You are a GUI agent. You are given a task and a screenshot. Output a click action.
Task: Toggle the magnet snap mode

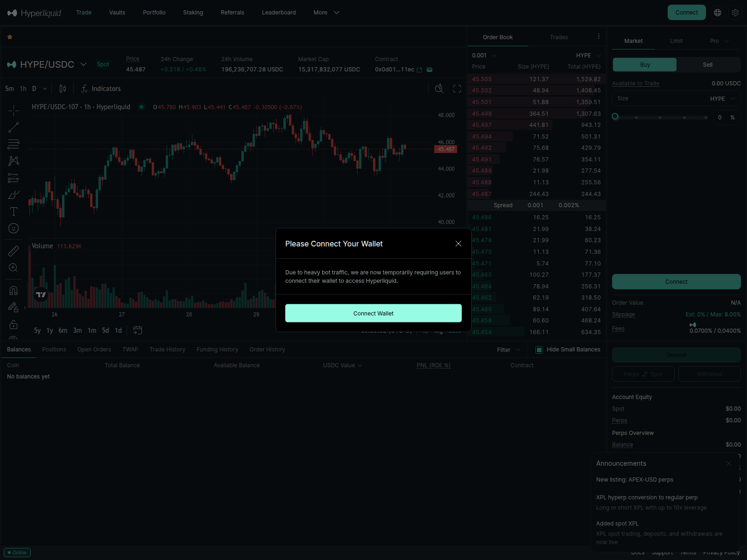14,291
